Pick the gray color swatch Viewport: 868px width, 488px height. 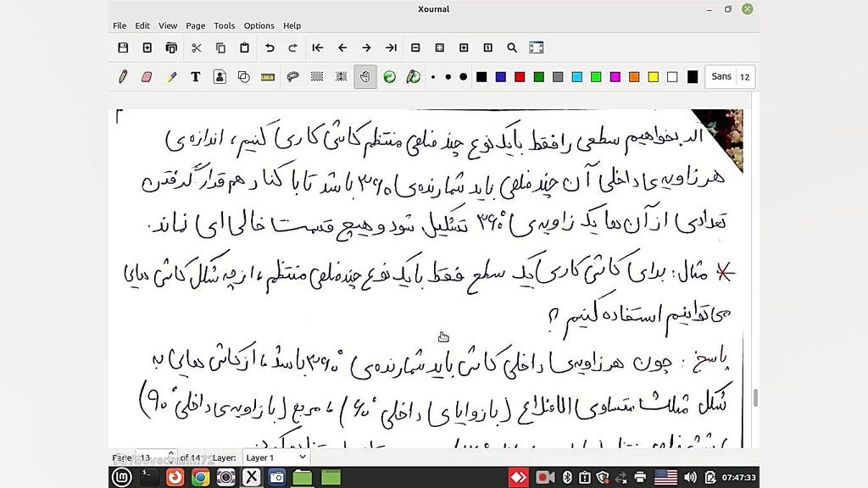(x=558, y=77)
